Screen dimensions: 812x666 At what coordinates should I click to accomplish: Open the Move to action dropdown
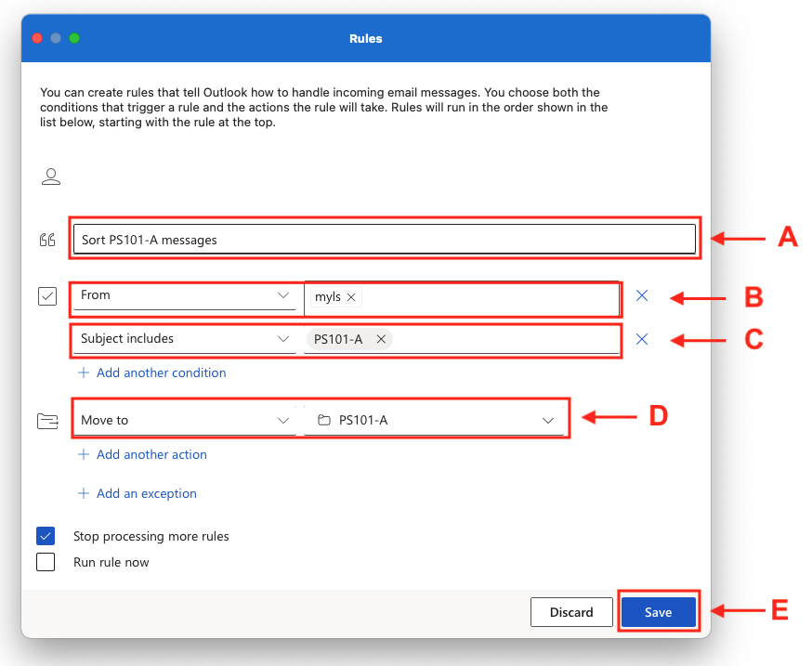[x=185, y=420]
